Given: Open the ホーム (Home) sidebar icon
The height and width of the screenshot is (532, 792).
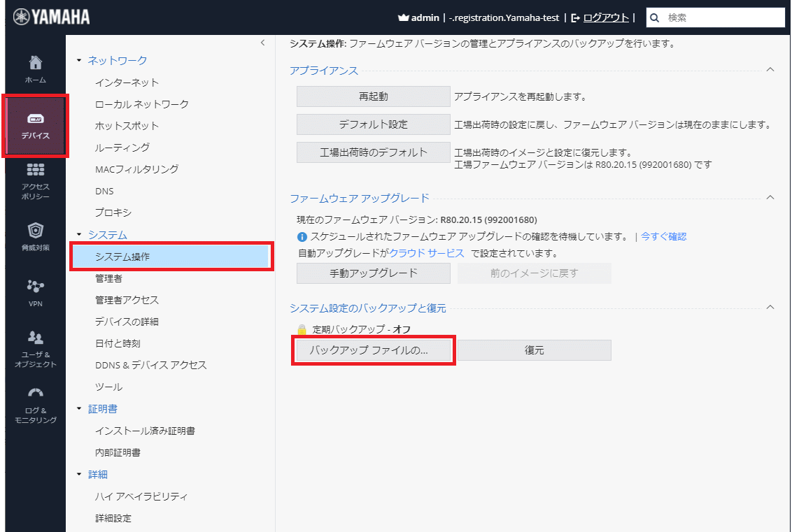Looking at the screenshot, I should pos(36,64).
